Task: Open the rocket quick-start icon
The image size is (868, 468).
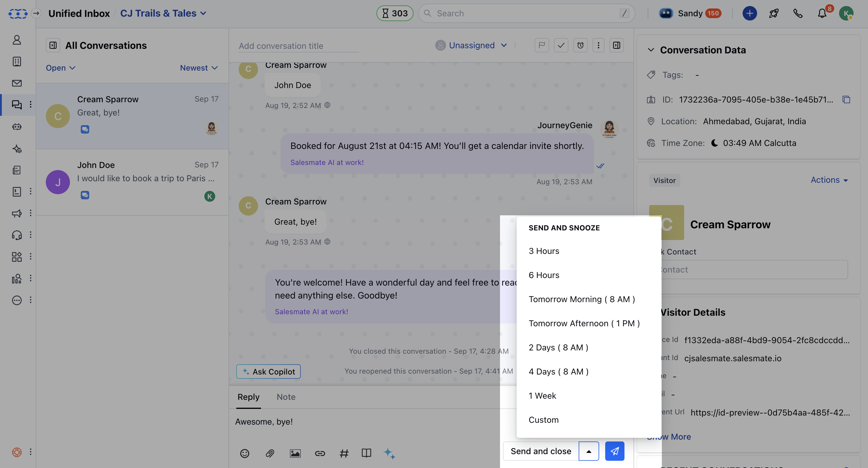Action: pos(774,13)
